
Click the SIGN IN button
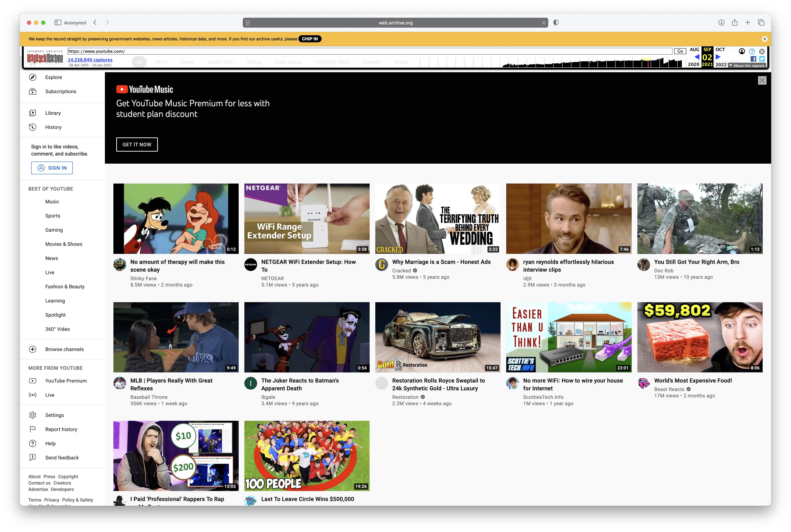pos(52,168)
